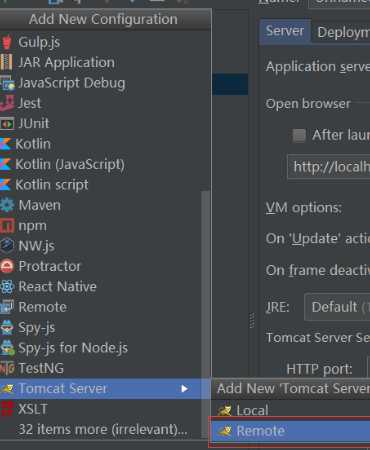Click the VM options label
This screenshot has width=370, height=450.
304,208
